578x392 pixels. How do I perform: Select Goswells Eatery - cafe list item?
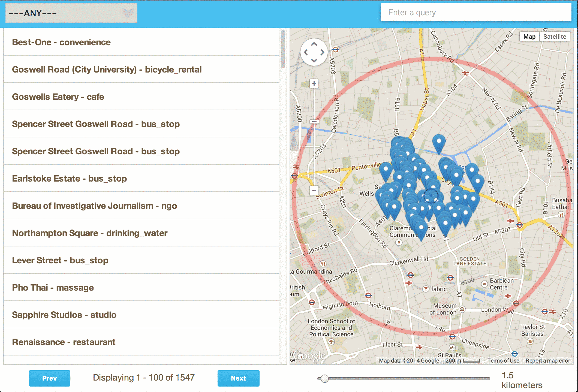point(58,97)
